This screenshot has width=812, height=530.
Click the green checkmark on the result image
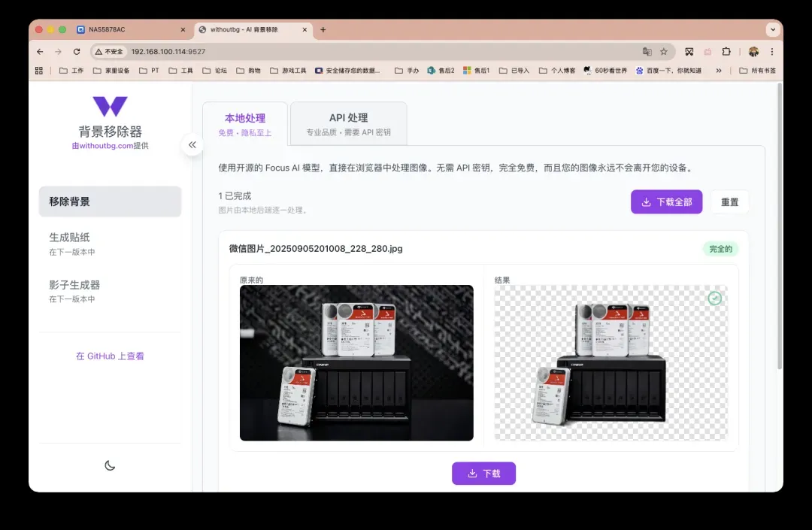[x=714, y=298]
